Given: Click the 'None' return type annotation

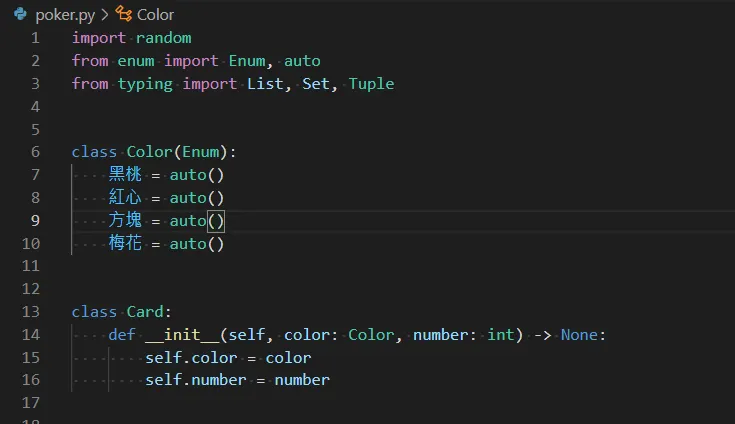Looking at the screenshot, I should coord(582,335).
